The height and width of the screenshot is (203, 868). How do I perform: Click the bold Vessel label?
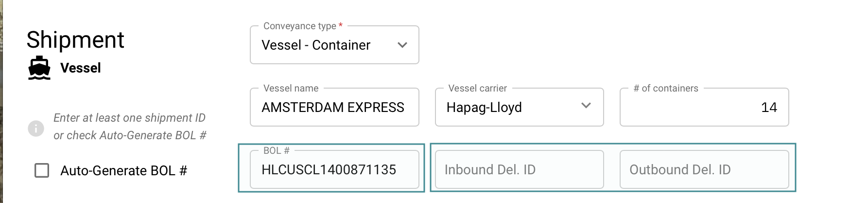(81, 68)
